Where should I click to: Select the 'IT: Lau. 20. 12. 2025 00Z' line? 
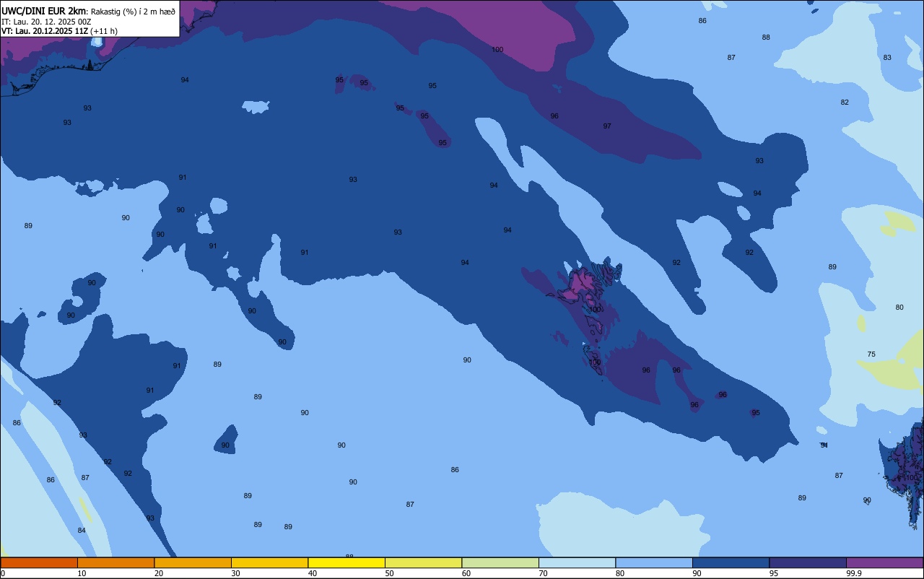point(46,22)
